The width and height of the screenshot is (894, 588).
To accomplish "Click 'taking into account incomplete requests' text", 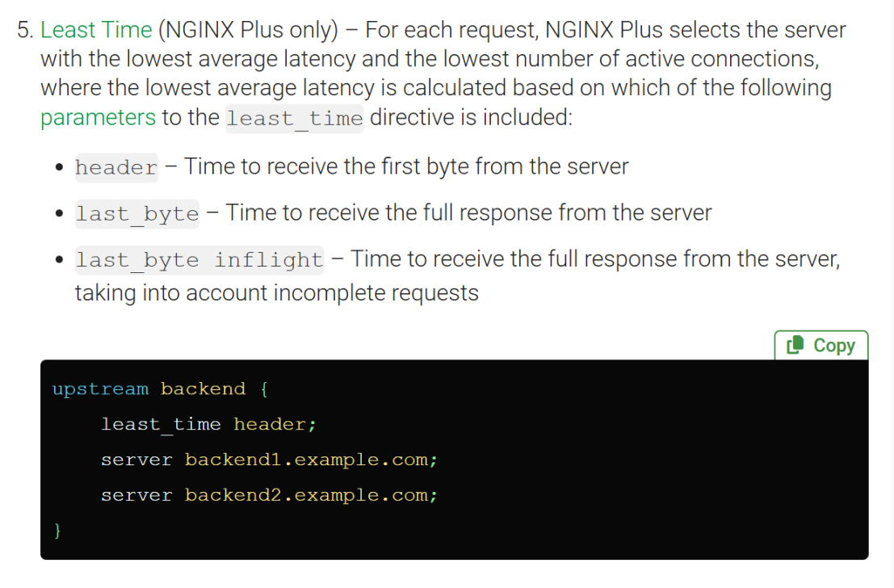I will click(x=277, y=293).
